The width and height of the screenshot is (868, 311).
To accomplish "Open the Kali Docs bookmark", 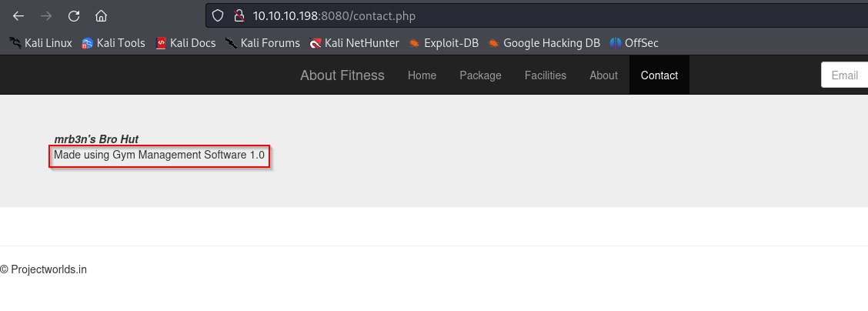I will click(185, 43).
